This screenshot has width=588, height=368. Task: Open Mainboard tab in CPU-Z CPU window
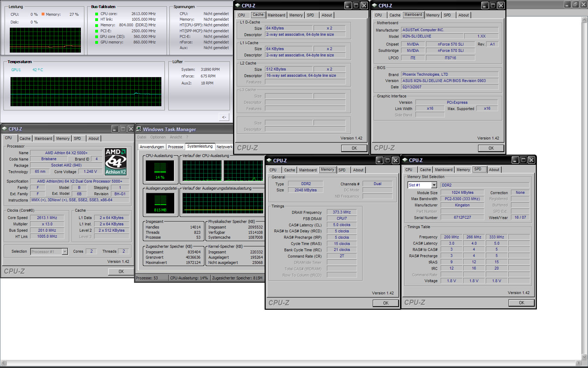[x=43, y=138]
